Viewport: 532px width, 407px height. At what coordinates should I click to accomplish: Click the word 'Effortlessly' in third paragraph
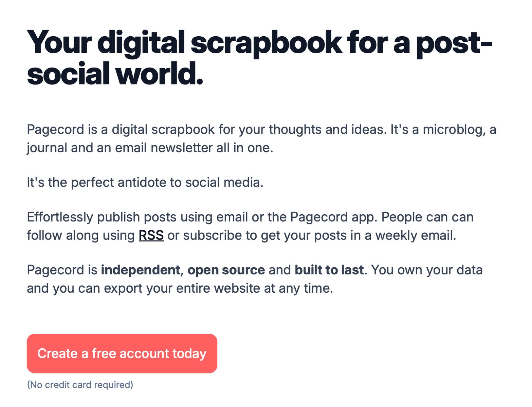coord(60,217)
